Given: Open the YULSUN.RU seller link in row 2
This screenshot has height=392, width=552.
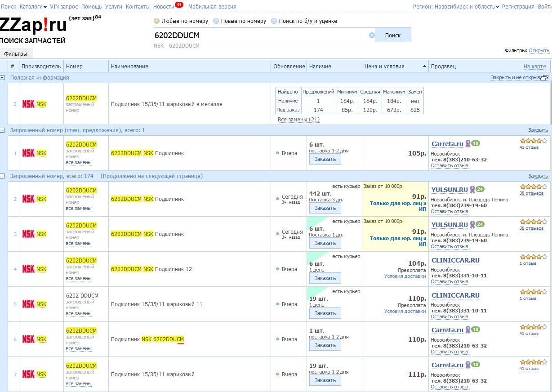Looking at the screenshot, I should tap(450, 190).
